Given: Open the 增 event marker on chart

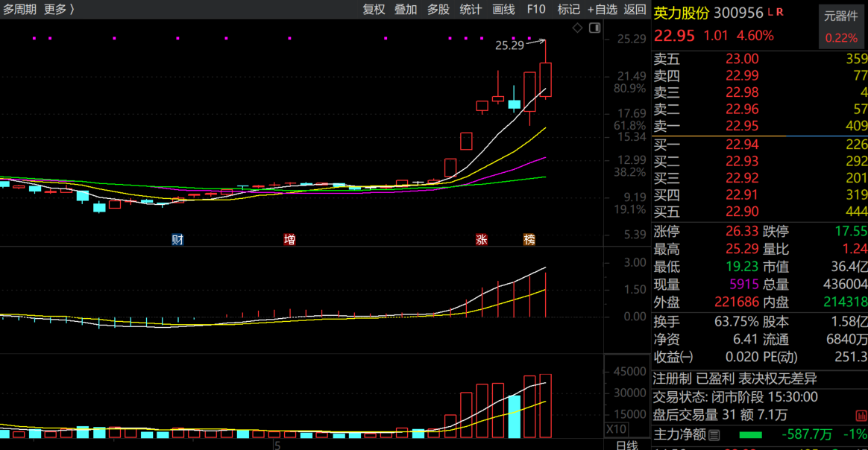Looking at the screenshot, I should 289,239.
